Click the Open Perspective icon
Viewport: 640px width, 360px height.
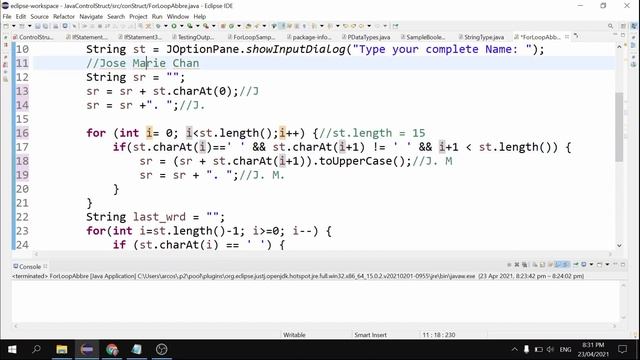[623, 26]
